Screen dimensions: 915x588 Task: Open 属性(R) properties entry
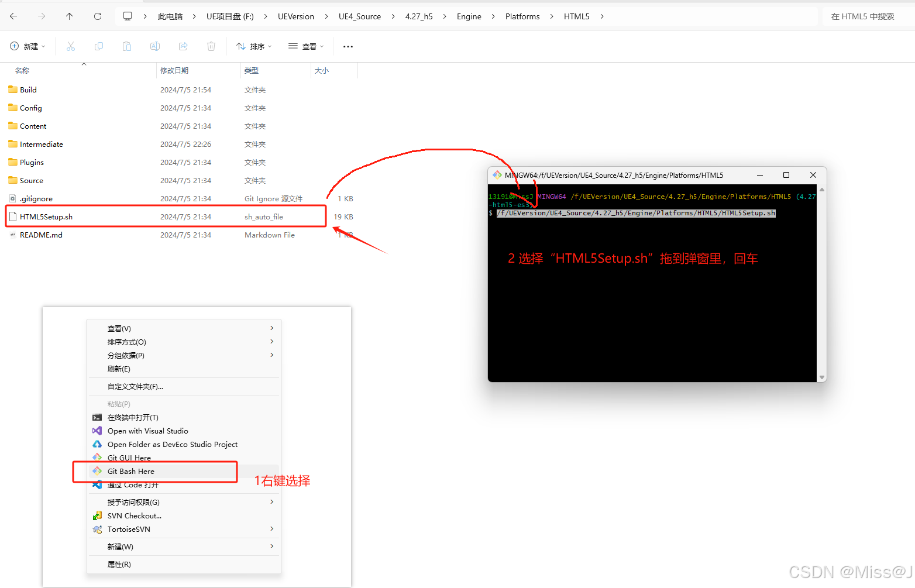pos(184,564)
